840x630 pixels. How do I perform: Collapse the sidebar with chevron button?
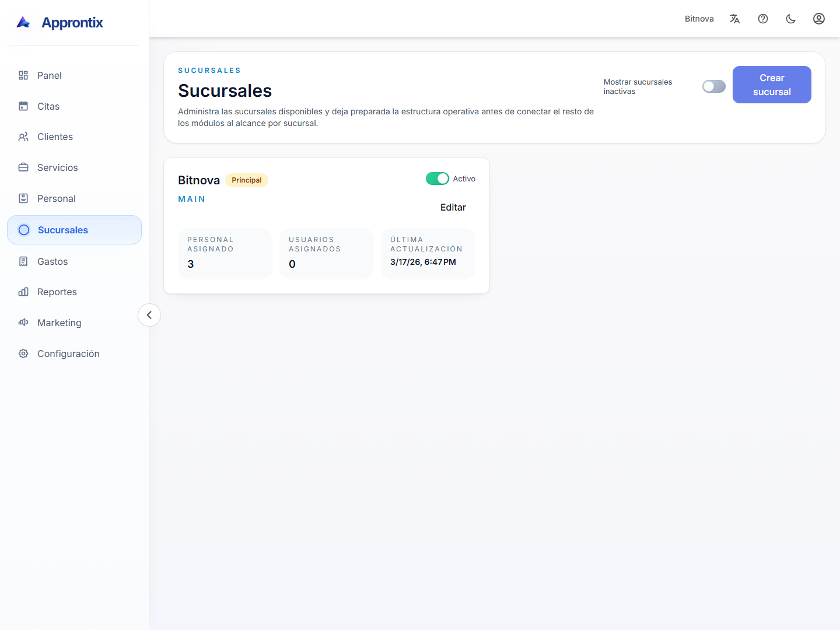pyautogui.click(x=149, y=315)
